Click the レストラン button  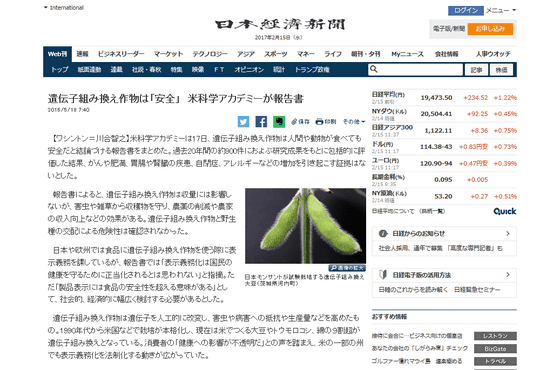coord(495,336)
